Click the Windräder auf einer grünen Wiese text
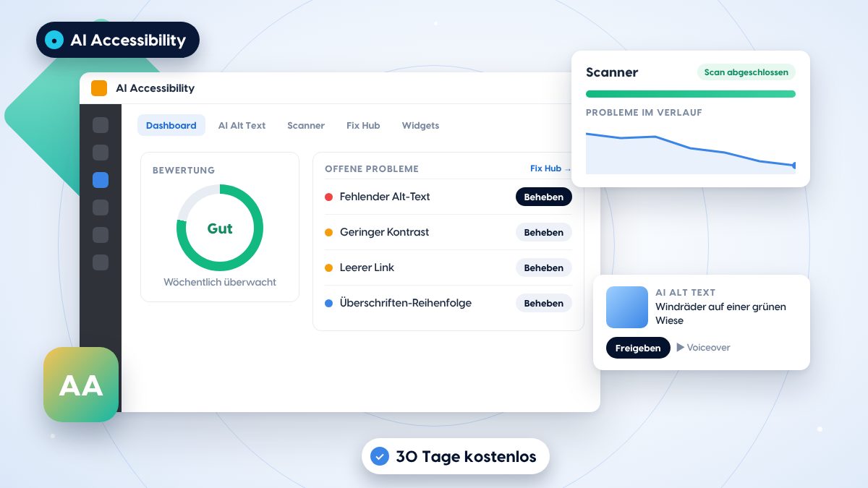The height and width of the screenshot is (488, 868). (720, 313)
